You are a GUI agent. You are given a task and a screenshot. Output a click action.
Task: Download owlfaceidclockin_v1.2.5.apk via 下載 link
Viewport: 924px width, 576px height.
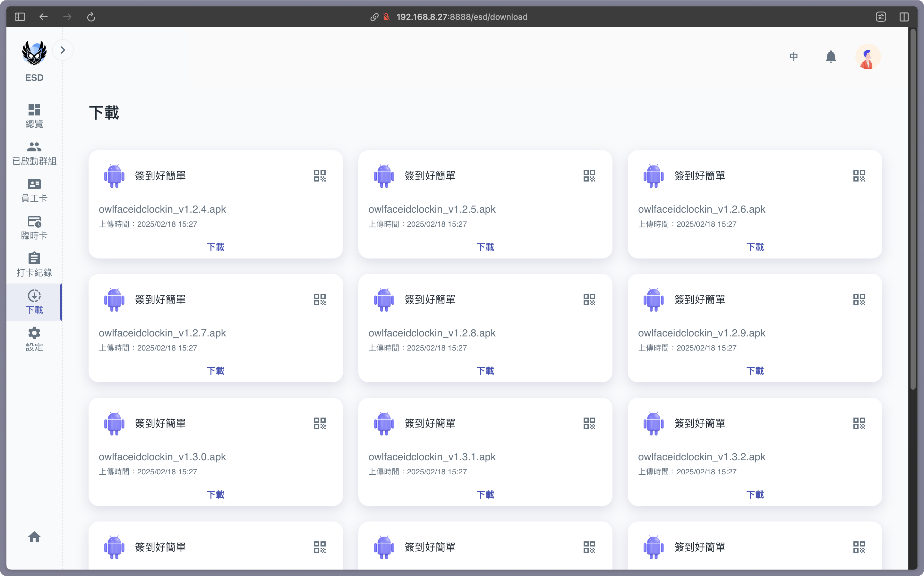click(485, 247)
